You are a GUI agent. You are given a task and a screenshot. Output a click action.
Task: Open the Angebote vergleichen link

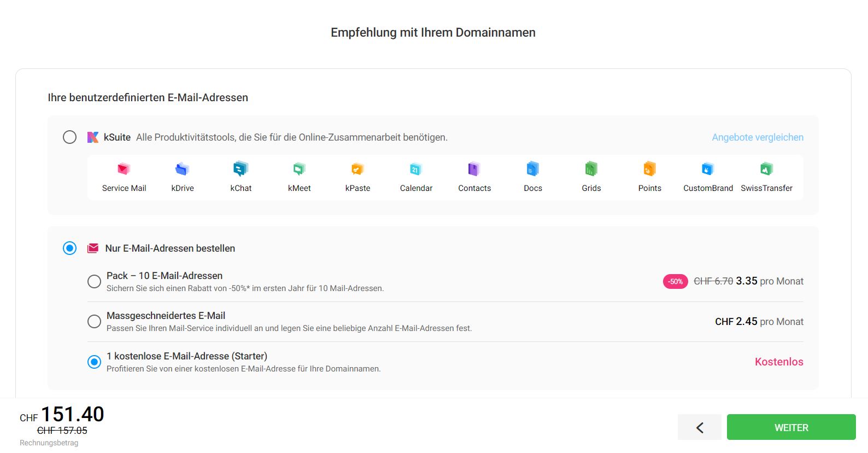(758, 137)
